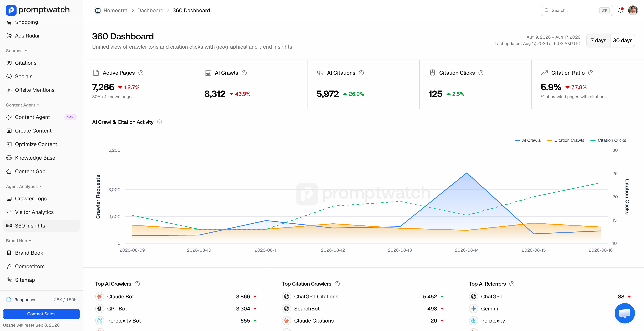The height and width of the screenshot is (331, 644).
Task: Show Active Pages help tooltip
Action: point(141,73)
